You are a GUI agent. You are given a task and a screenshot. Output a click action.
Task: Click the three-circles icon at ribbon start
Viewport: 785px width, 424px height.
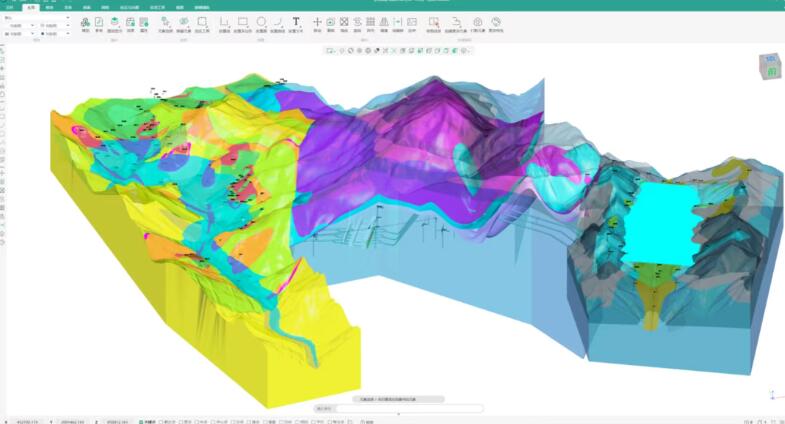pyautogui.click(x=85, y=21)
